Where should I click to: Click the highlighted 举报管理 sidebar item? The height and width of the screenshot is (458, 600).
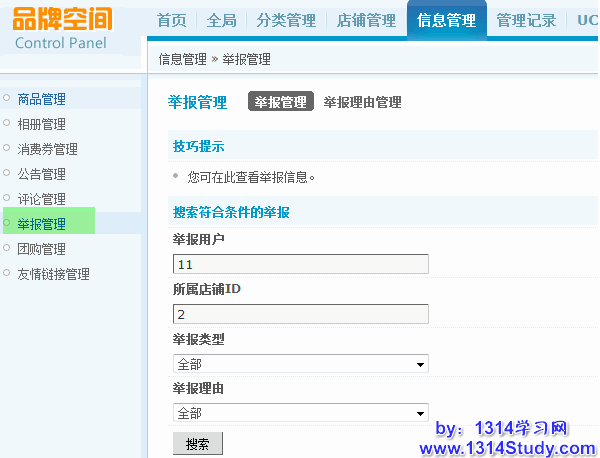tap(42, 224)
